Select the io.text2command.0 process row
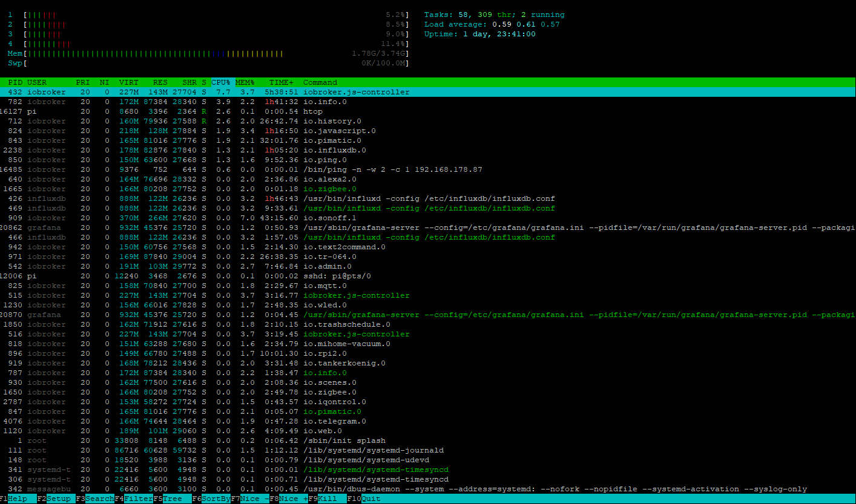This screenshot has width=856, height=504. tap(428, 247)
